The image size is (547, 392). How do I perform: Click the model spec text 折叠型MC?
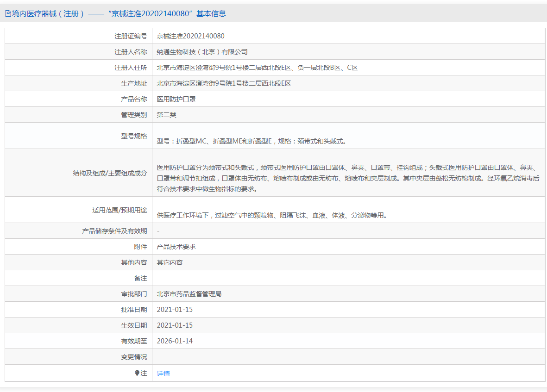point(192,141)
